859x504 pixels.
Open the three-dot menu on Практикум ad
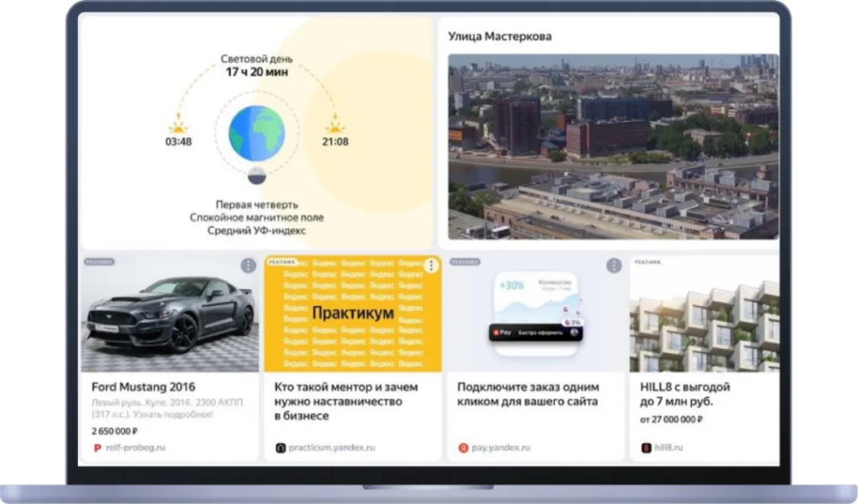click(x=430, y=266)
